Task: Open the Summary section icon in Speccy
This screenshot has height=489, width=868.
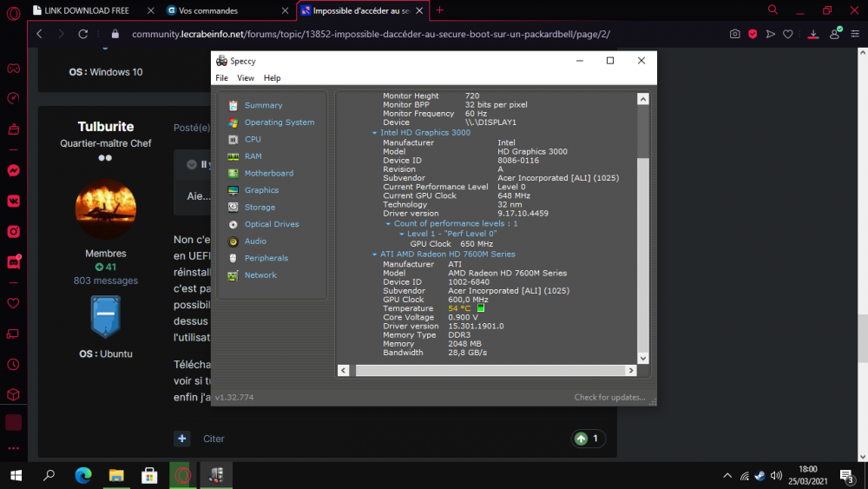Action: coord(233,105)
